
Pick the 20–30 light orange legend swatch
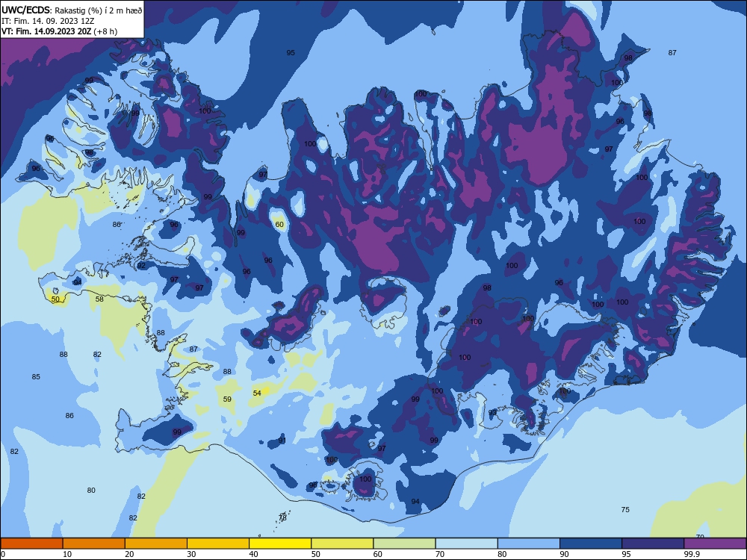[x=156, y=544]
